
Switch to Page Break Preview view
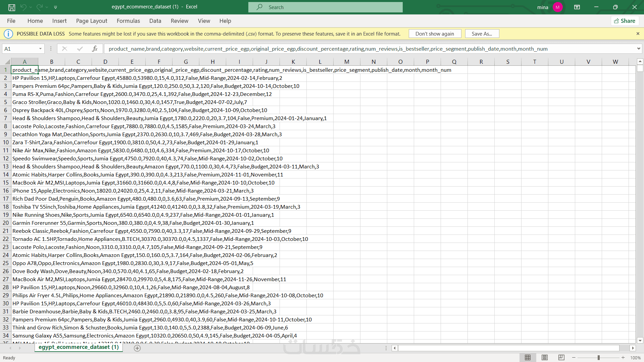(561, 358)
